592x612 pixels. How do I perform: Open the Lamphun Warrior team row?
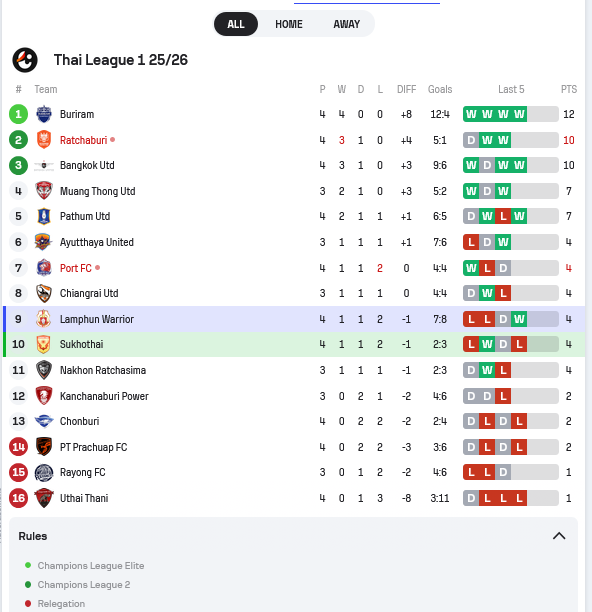pos(294,319)
